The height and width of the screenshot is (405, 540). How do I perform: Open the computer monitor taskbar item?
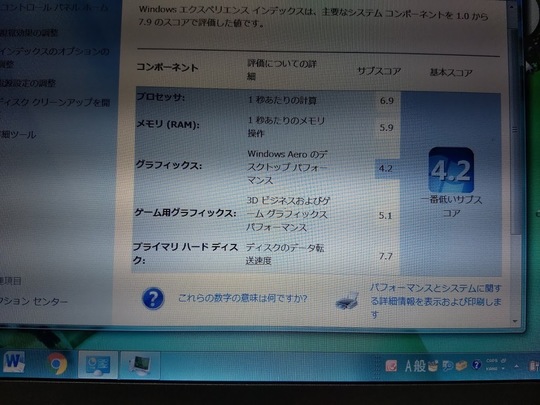click(x=140, y=365)
